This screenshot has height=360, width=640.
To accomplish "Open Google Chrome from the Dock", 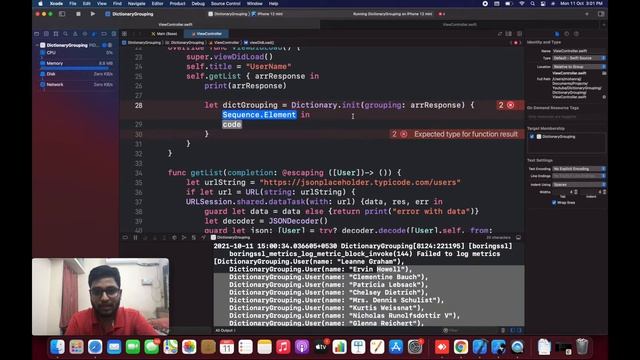I will 460,347.
